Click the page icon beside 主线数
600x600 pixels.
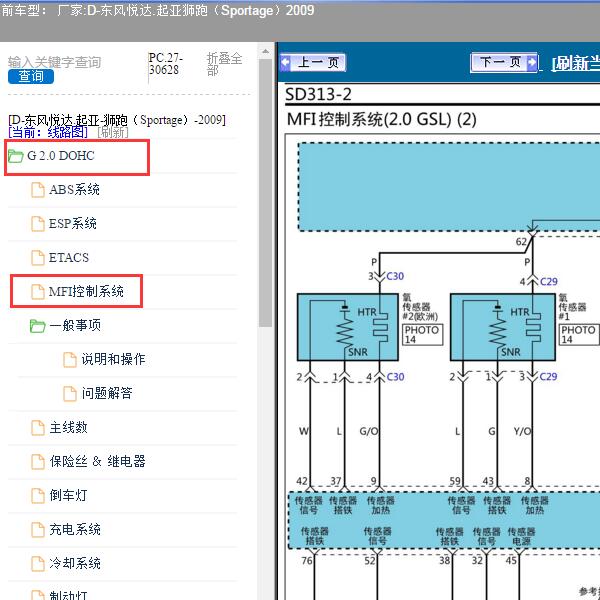click(38, 428)
